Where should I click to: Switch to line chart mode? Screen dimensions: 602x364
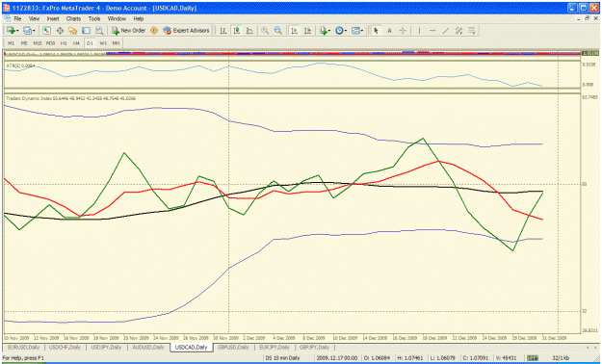click(x=249, y=31)
